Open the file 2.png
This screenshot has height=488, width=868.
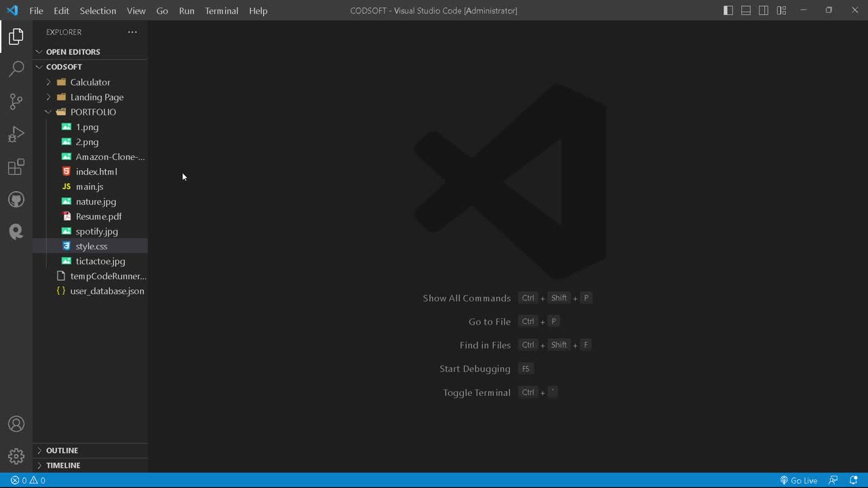90,142
